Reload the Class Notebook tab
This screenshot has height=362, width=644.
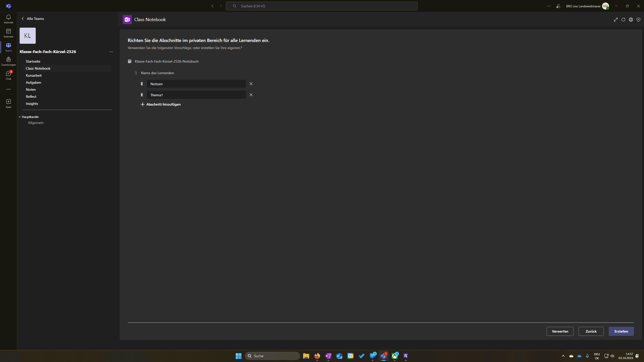pyautogui.click(x=623, y=20)
